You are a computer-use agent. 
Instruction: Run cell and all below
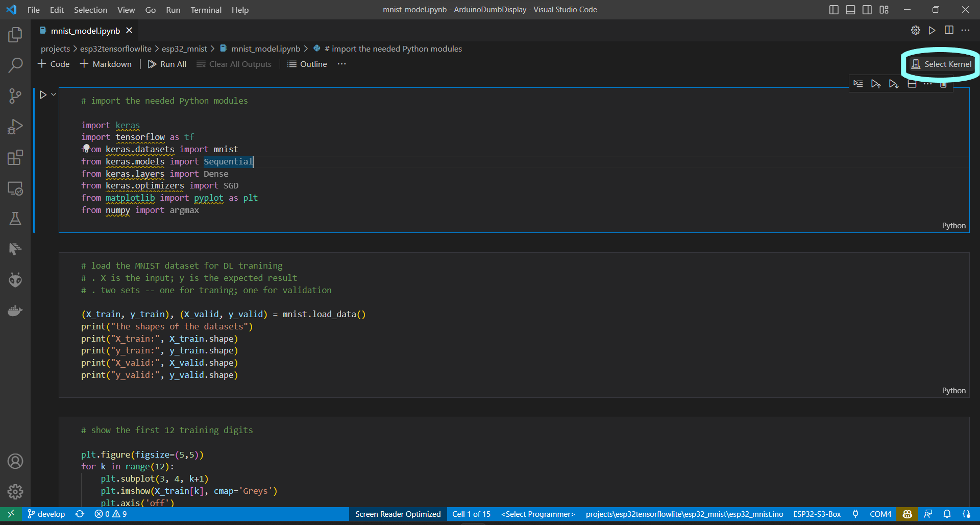pos(894,83)
